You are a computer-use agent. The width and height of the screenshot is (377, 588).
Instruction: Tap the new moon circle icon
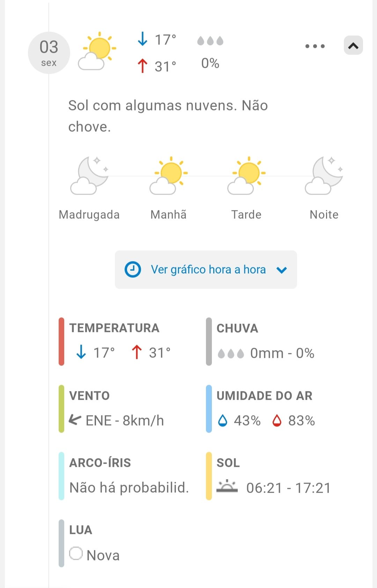pos(76,553)
